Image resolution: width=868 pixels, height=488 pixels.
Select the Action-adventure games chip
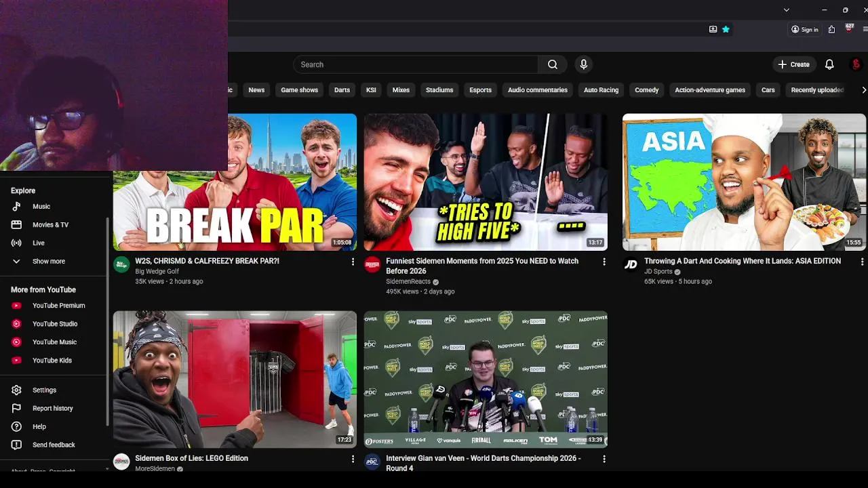pyautogui.click(x=710, y=89)
